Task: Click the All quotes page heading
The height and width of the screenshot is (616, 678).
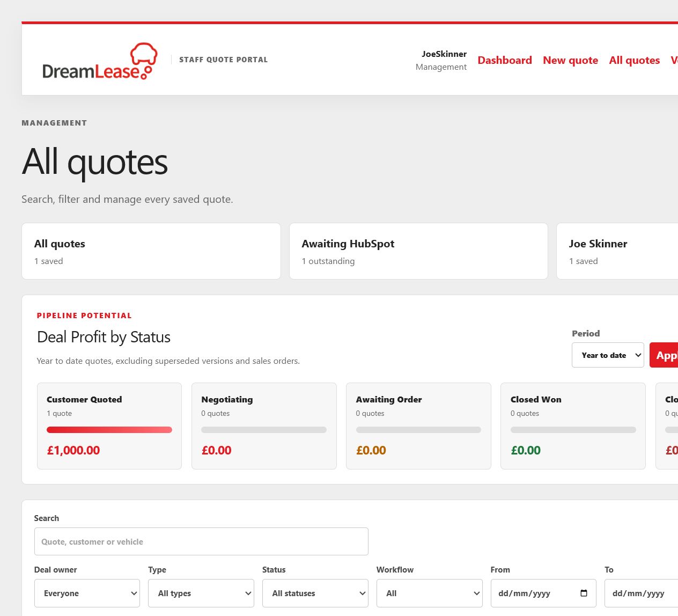Action: [x=95, y=162]
